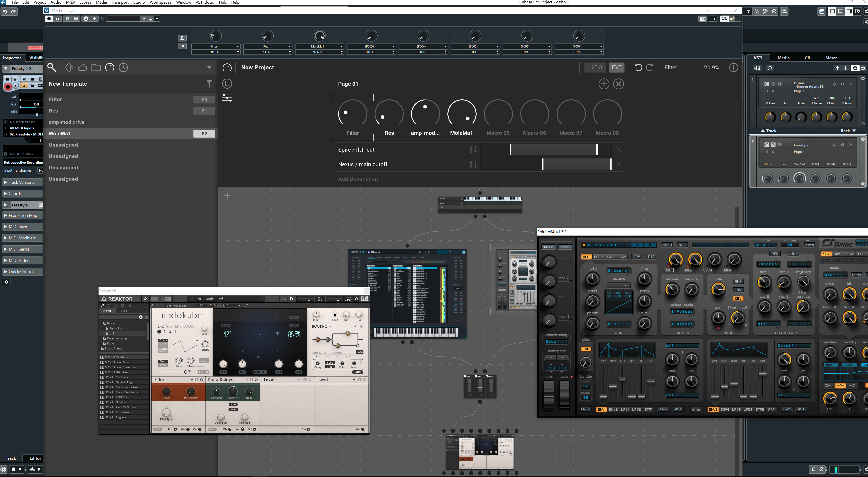The height and width of the screenshot is (477, 868).
Task: Click the find instruments magnifier in VSTi panel
Action: click(770, 68)
